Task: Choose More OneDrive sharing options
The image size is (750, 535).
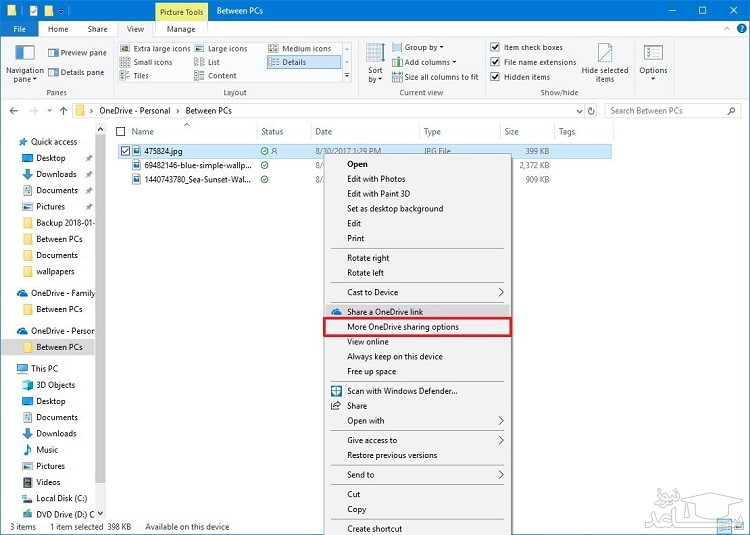Action: coord(417,327)
